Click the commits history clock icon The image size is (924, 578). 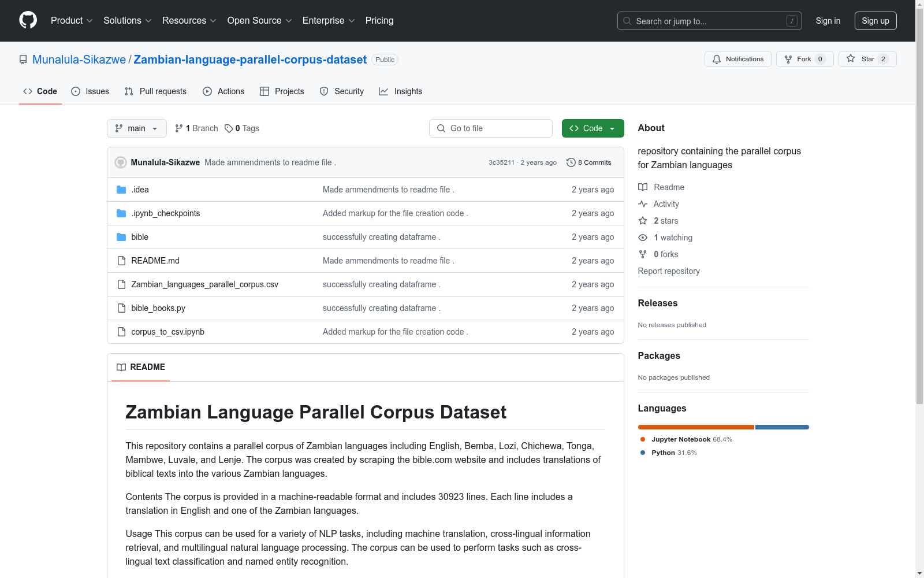pos(571,162)
